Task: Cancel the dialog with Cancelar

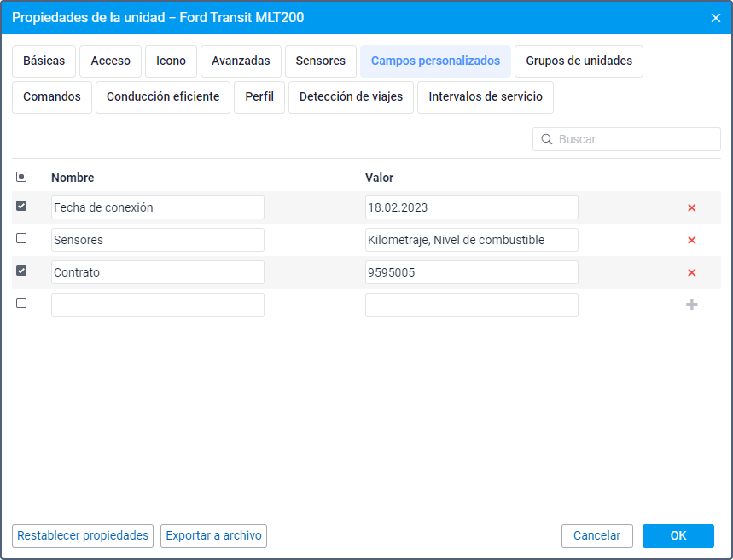Action: (x=597, y=536)
